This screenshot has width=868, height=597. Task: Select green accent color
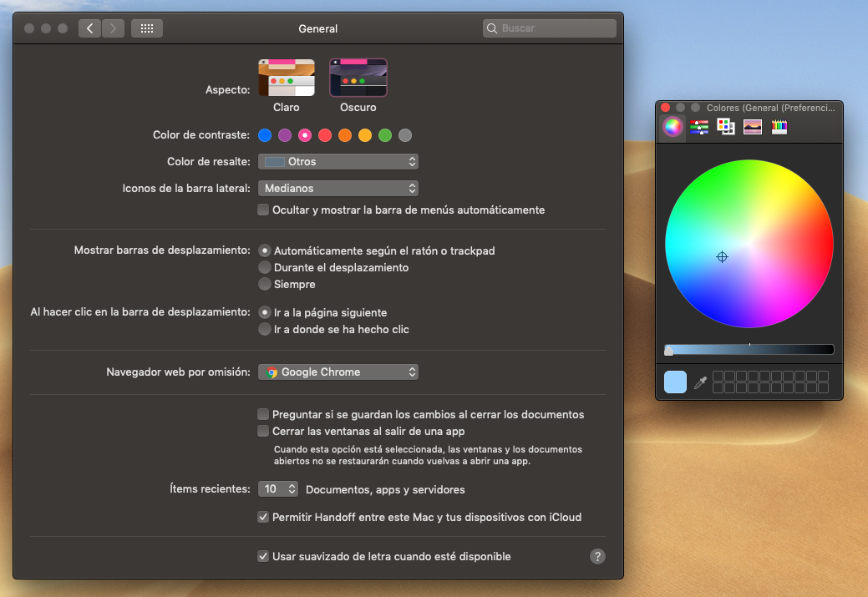385,135
